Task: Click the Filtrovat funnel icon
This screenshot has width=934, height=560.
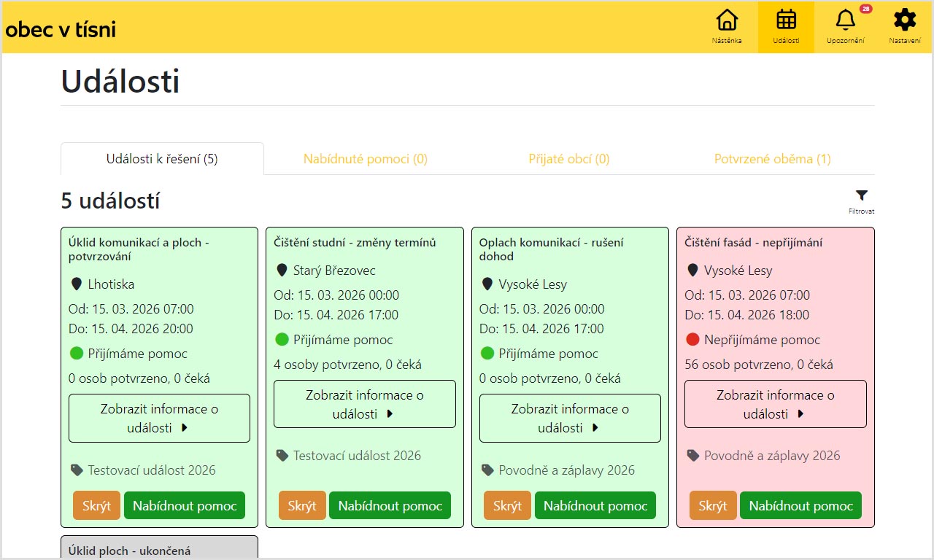Action: 861,196
